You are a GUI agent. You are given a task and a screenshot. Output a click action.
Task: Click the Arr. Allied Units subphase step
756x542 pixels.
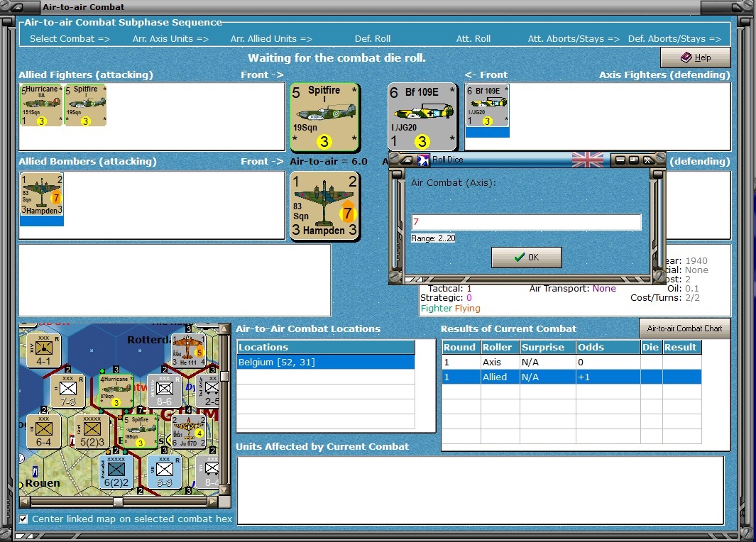[x=271, y=38]
